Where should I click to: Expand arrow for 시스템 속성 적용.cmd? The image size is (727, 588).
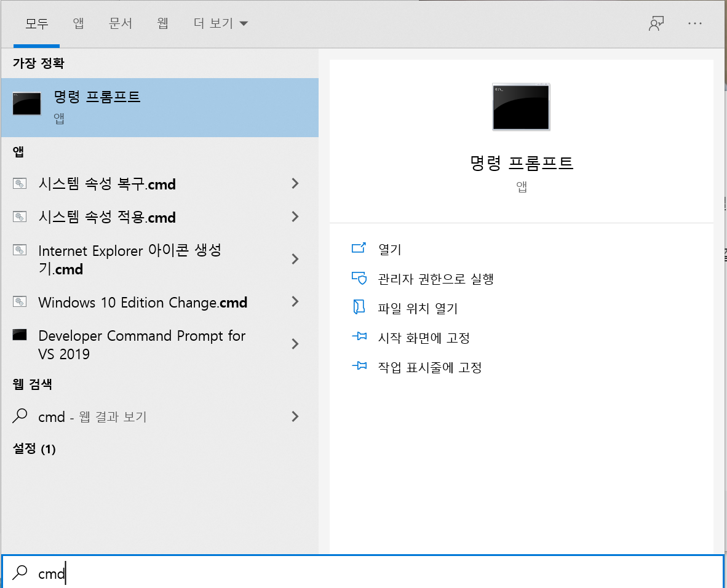click(x=295, y=217)
